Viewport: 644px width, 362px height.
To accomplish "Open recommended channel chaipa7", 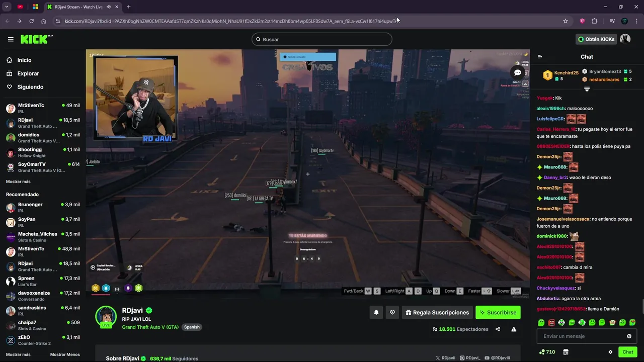I will click(x=43, y=325).
